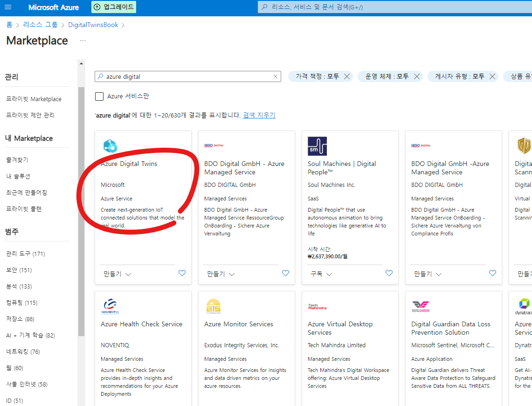
Task: Open Azure Health Check Service offer
Action: coord(141,324)
